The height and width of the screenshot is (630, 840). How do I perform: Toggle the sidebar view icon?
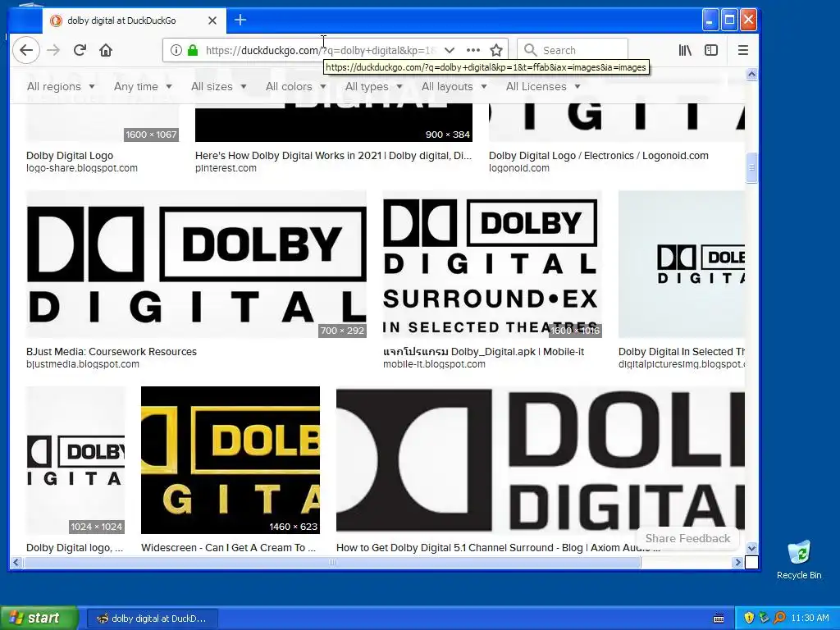tap(711, 50)
